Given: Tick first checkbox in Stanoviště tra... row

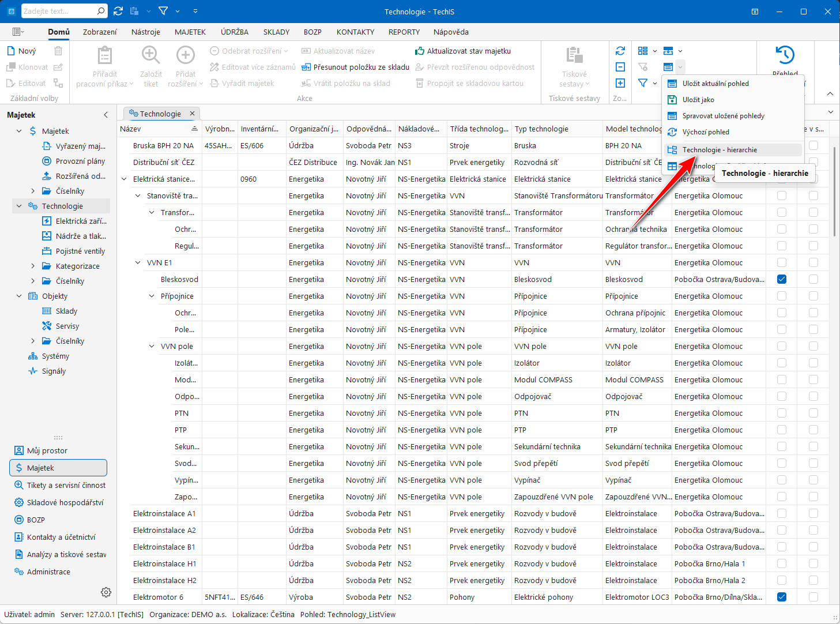Looking at the screenshot, I should (x=782, y=196).
